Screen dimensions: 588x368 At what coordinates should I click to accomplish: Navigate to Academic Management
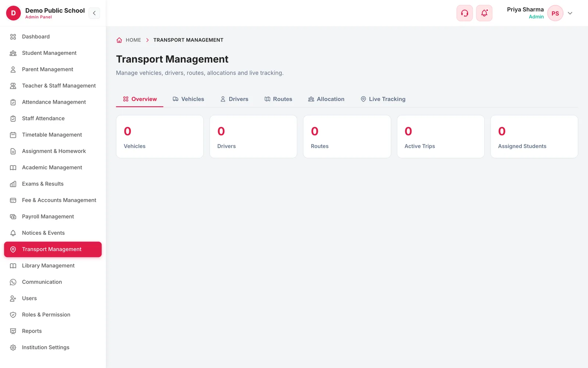click(53, 167)
